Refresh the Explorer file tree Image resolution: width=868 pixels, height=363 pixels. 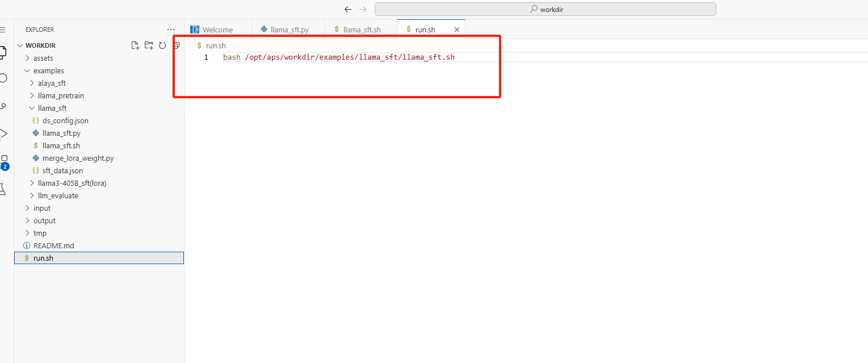tap(162, 45)
